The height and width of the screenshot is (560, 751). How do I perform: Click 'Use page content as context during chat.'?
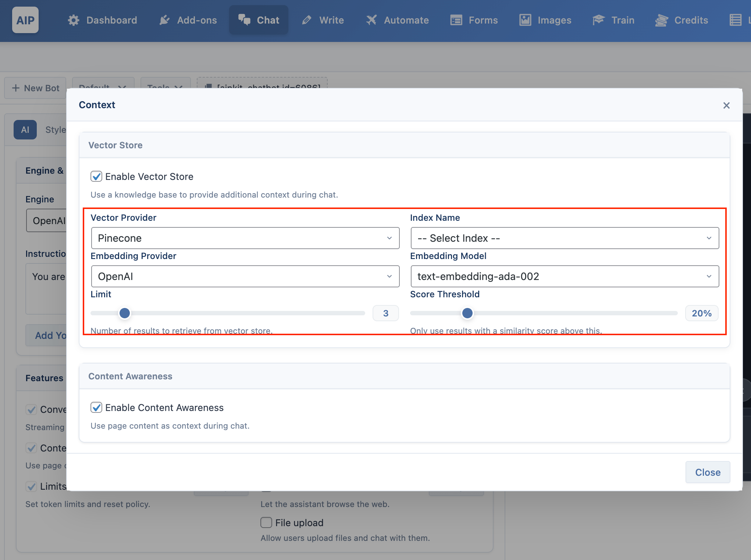pyautogui.click(x=170, y=426)
